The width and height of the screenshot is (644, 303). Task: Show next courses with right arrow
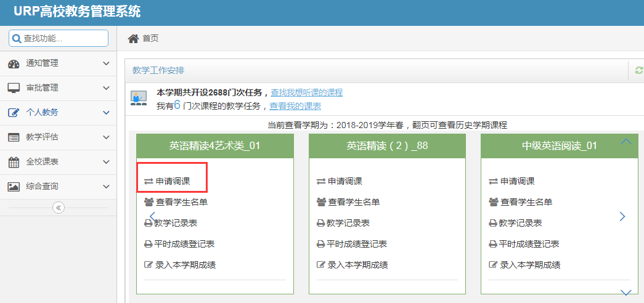click(x=622, y=216)
